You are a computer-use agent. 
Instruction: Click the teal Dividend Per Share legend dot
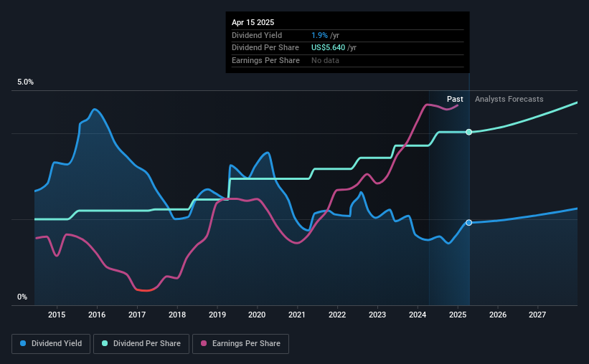click(x=105, y=343)
